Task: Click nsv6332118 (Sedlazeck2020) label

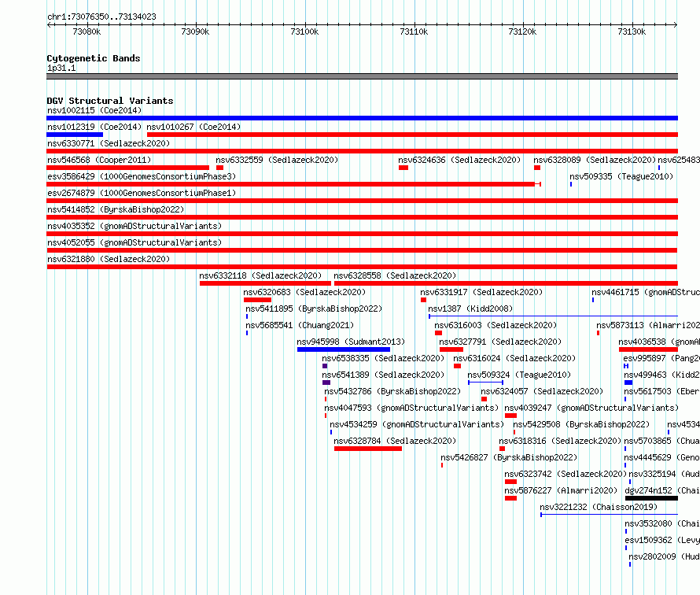Action: click(260, 275)
